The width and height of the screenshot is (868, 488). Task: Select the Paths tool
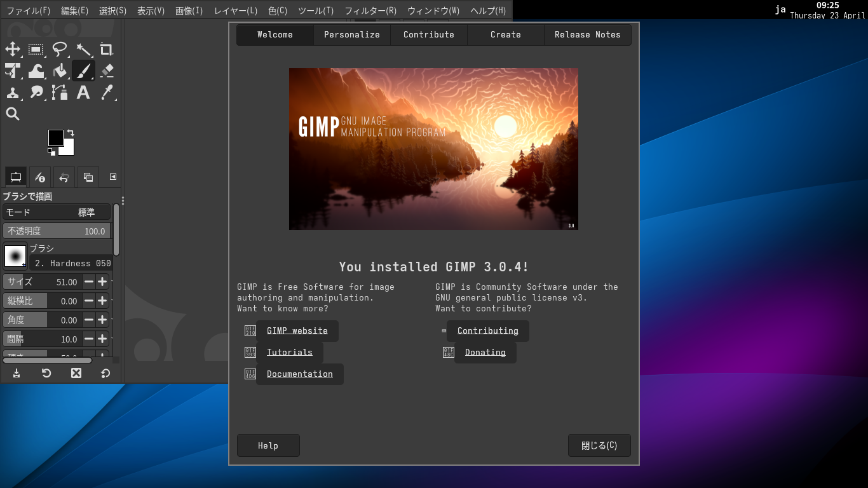tap(60, 93)
